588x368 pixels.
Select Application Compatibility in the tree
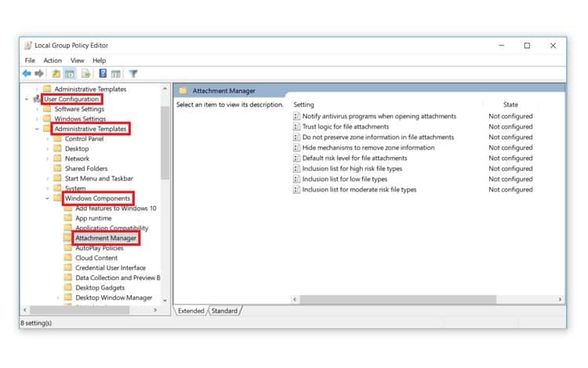point(112,228)
